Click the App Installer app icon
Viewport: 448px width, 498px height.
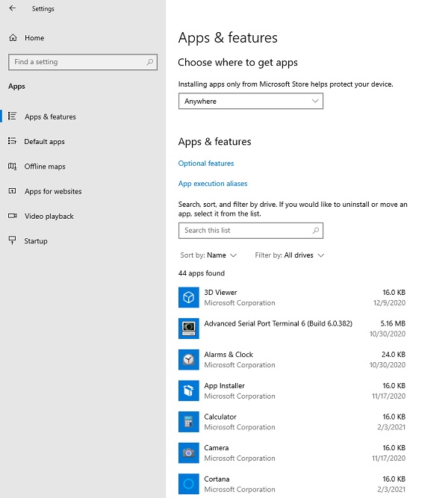(189, 390)
